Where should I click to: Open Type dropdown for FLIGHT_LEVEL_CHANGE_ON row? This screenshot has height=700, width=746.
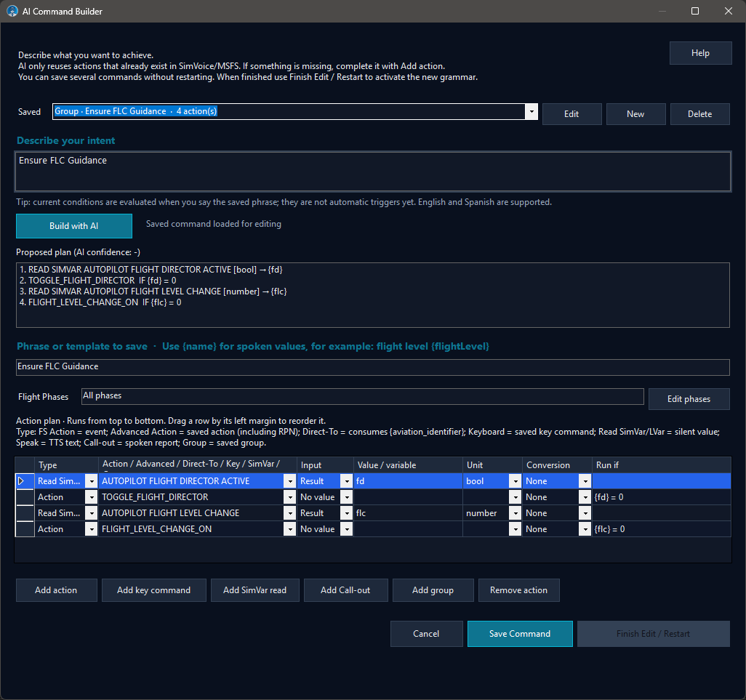point(91,529)
